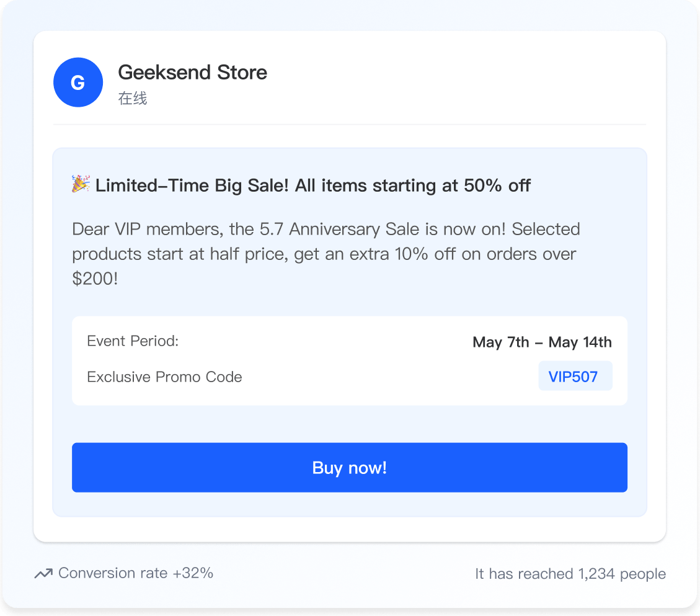Select the May 7th – May 14th dates
Screen dimensions: 700x616
[x=542, y=342]
